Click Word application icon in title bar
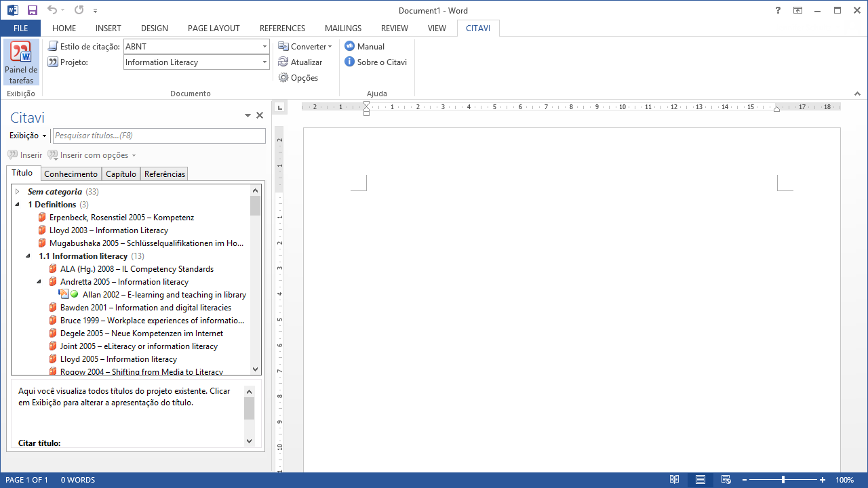The height and width of the screenshot is (488, 868). (12, 10)
